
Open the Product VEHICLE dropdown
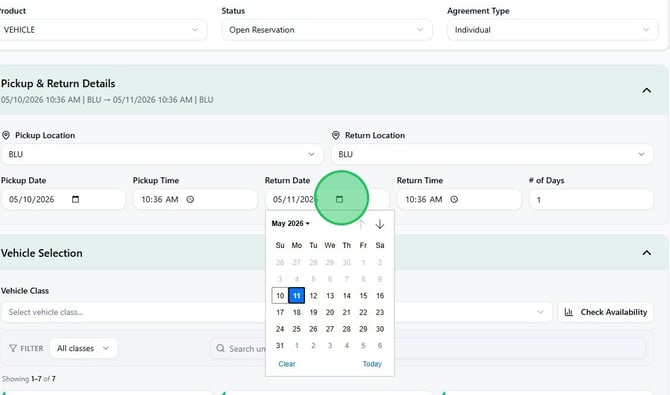click(x=102, y=30)
